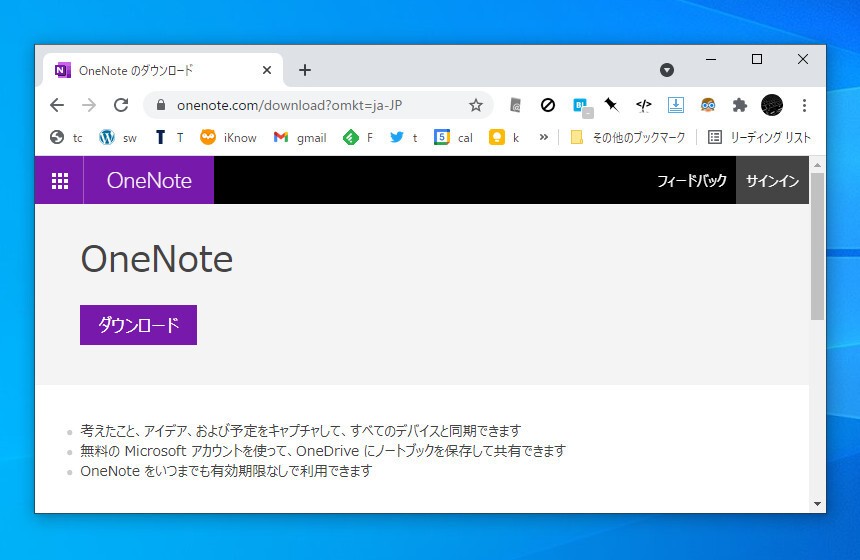
Task: Click the vertical scrollbar thumb
Action: (817, 247)
